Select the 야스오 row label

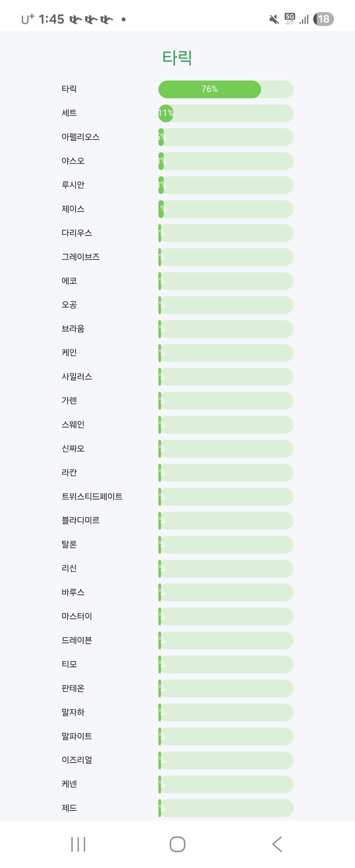(x=73, y=161)
